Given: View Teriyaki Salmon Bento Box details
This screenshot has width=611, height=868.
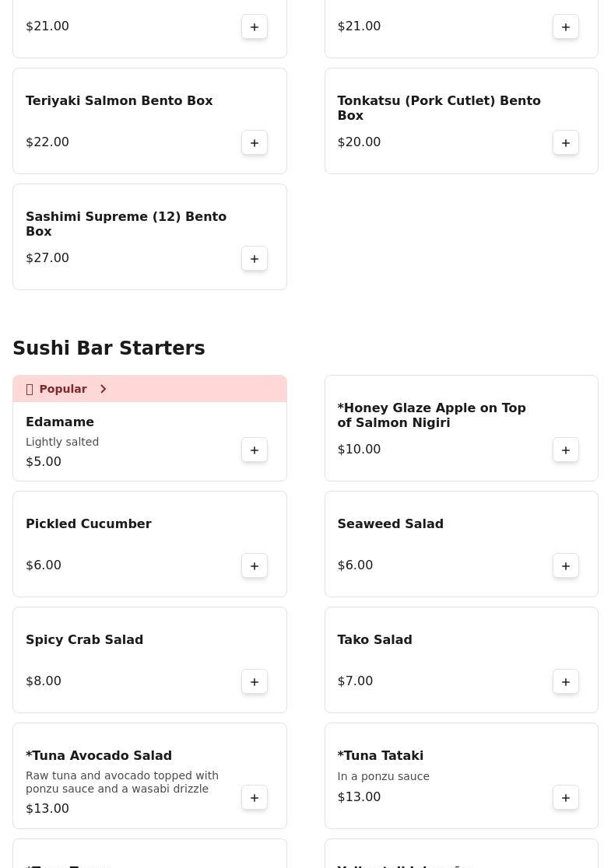Looking at the screenshot, I should click(119, 101).
